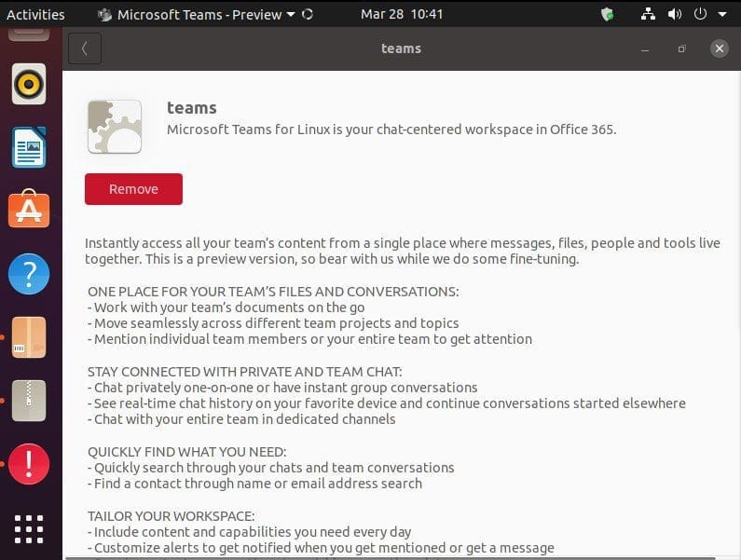The image size is (741, 560).
Task: Open the Activities overview
Action: point(35,14)
